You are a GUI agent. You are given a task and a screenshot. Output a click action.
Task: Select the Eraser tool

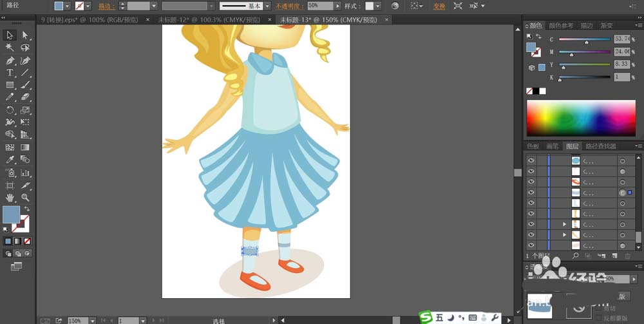tap(26, 97)
